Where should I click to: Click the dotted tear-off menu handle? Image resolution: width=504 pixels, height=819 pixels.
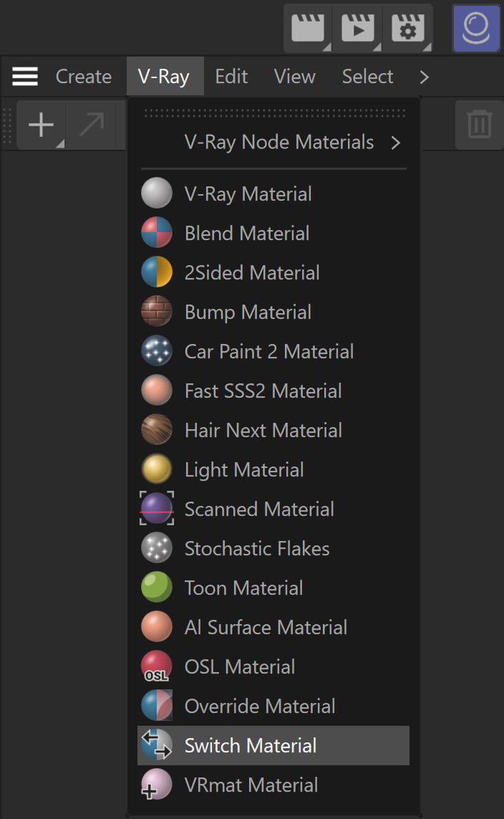pos(274,112)
